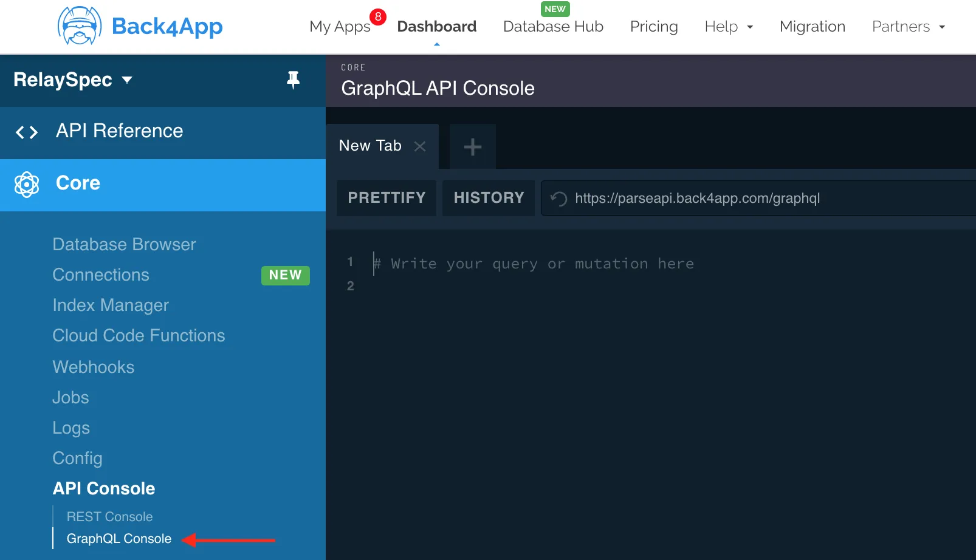Open the Migration page link
Image resolution: width=976 pixels, height=560 pixels.
pyautogui.click(x=813, y=27)
